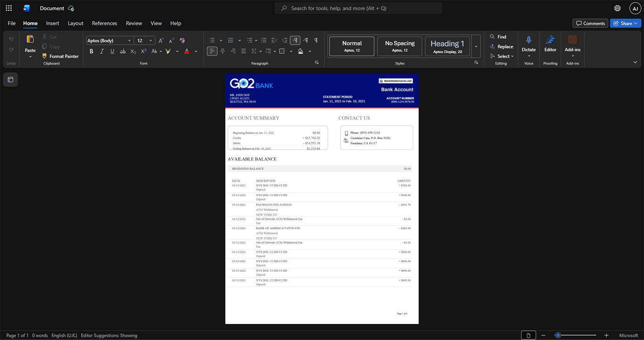Viewport: 644px width, 340px height.
Task: Click the numbered list icon
Action: pos(231,41)
